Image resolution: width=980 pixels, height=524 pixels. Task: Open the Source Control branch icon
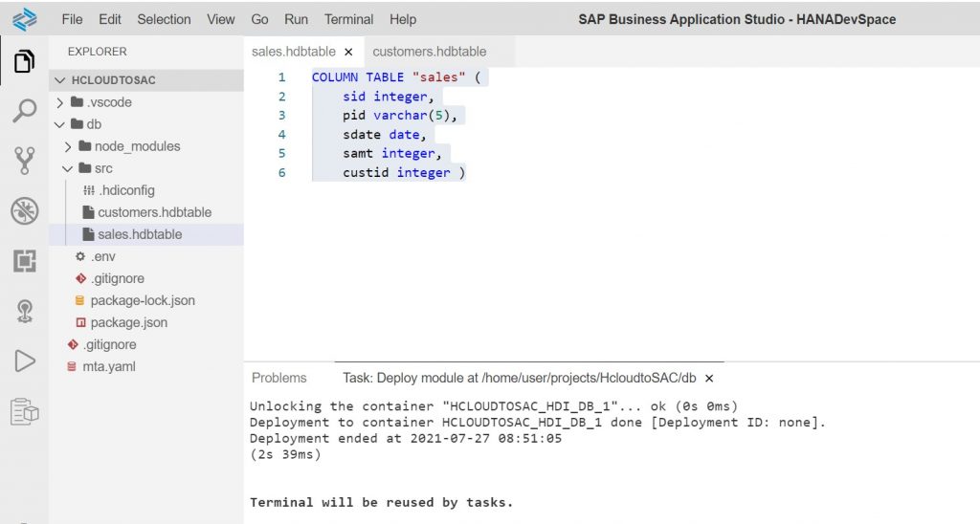click(24, 161)
